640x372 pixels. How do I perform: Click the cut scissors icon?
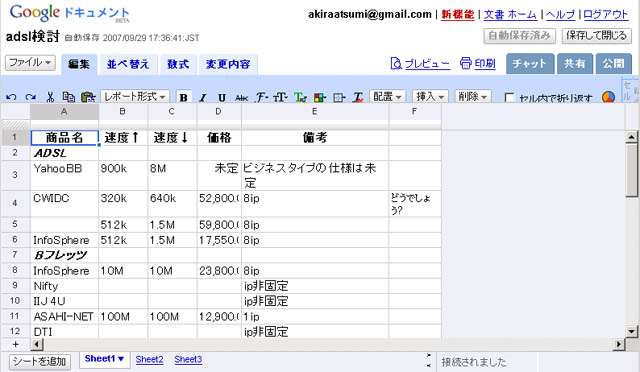[x=50, y=97]
